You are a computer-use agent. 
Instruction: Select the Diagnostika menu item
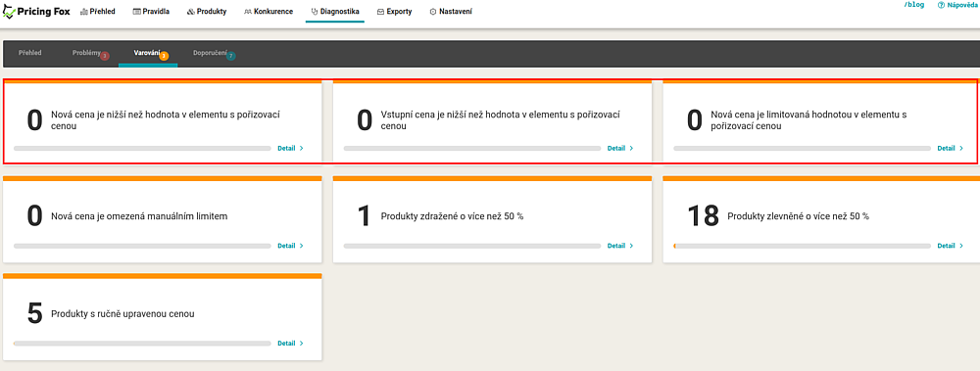[335, 11]
